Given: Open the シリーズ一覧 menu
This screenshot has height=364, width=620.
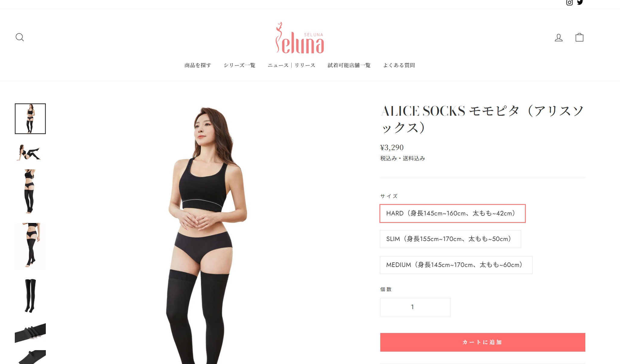Looking at the screenshot, I should [239, 65].
